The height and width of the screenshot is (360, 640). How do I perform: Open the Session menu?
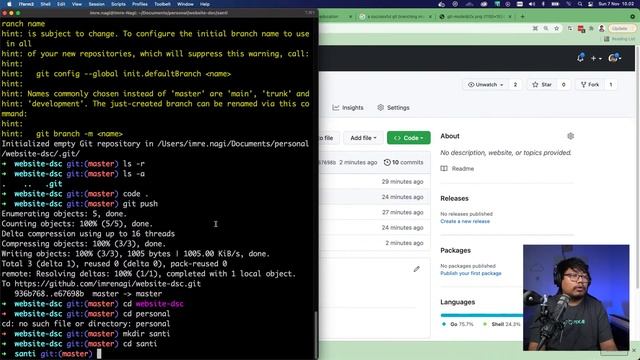point(97,4)
